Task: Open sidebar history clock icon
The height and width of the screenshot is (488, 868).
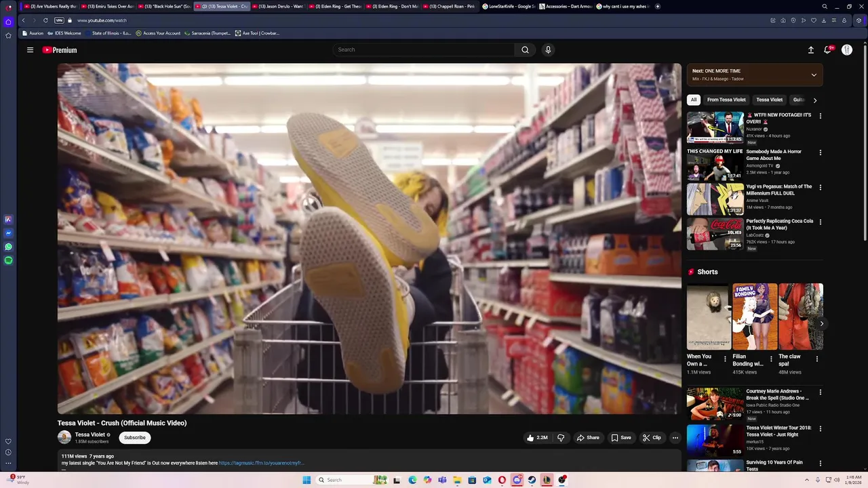Action: tap(8, 452)
